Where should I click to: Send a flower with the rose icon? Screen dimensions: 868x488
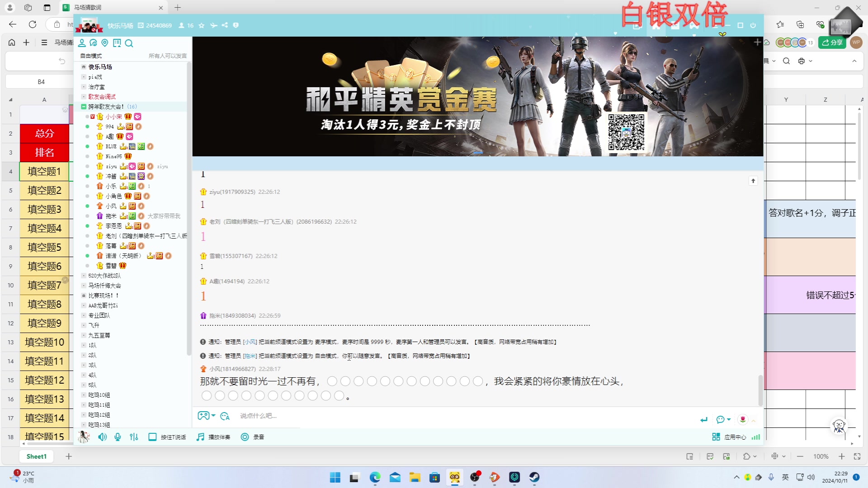coord(742,419)
